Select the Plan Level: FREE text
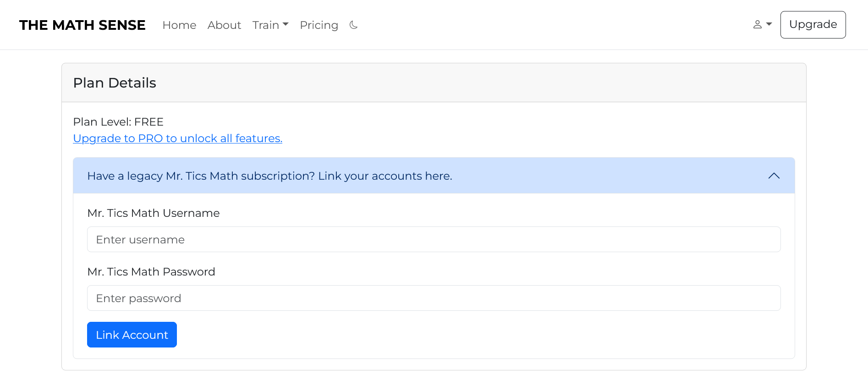This screenshot has height=386, width=868. 118,122
